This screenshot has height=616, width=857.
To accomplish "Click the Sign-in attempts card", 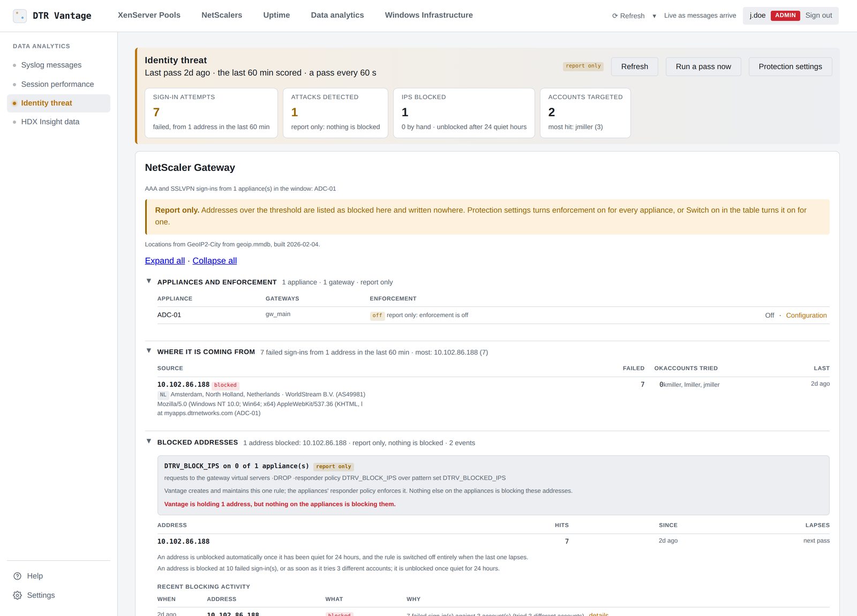I will pyautogui.click(x=211, y=113).
